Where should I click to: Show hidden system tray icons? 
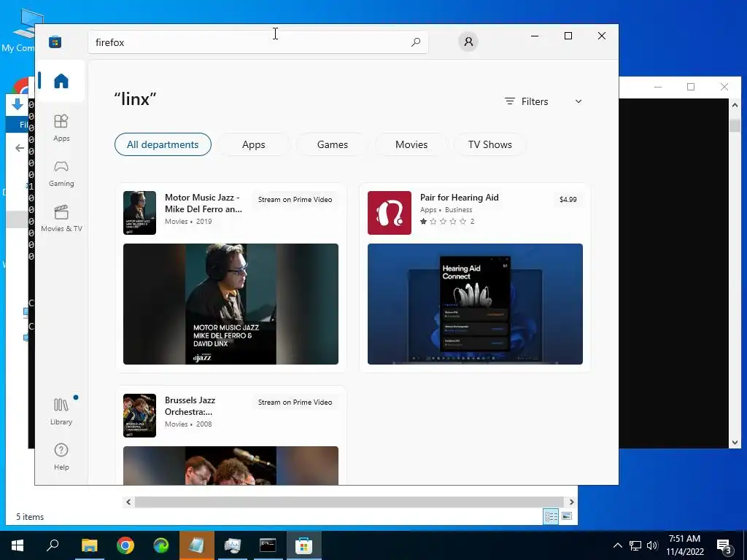tap(617, 545)
